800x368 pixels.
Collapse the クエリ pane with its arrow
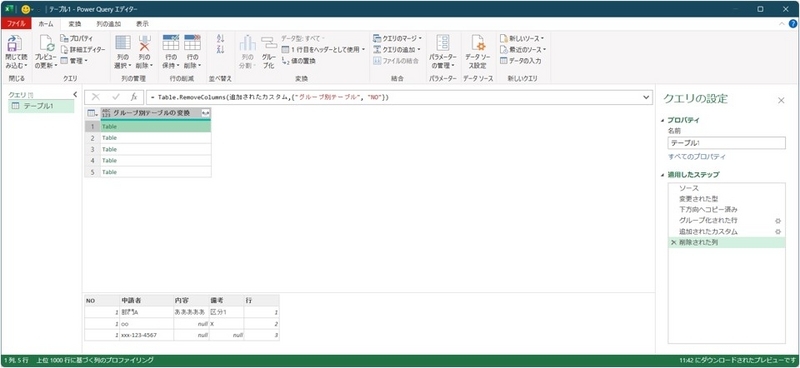coord(75,94)
